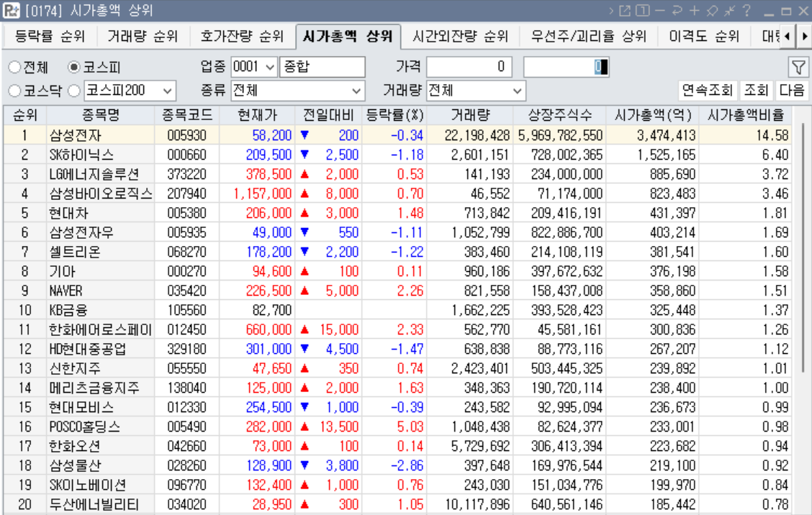Image resolution: width=812 pixels, height=515 pixels.
Task: Select the 기아 stock name
Action: click(62, 271)
